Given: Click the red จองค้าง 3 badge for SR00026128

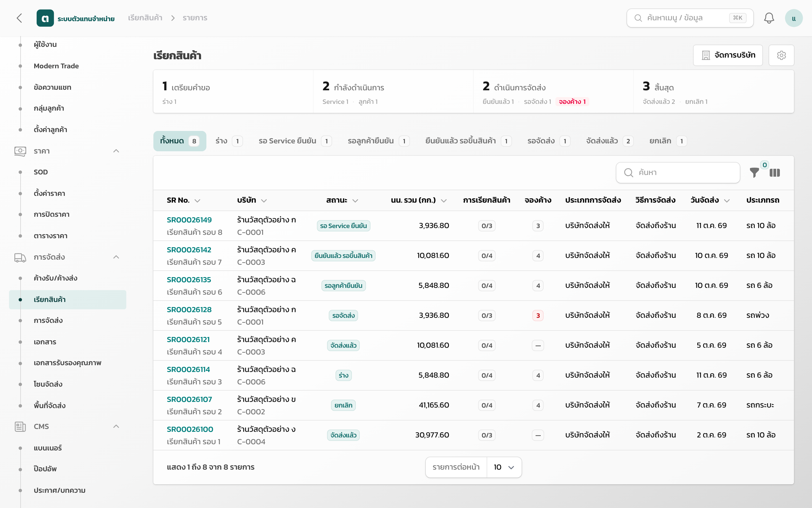Looking at the screenshot, I should pos(538,316).
